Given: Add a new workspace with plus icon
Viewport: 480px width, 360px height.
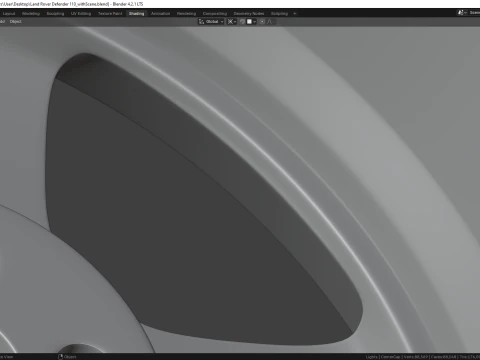Looking at the screenshot, I should 295,14.
